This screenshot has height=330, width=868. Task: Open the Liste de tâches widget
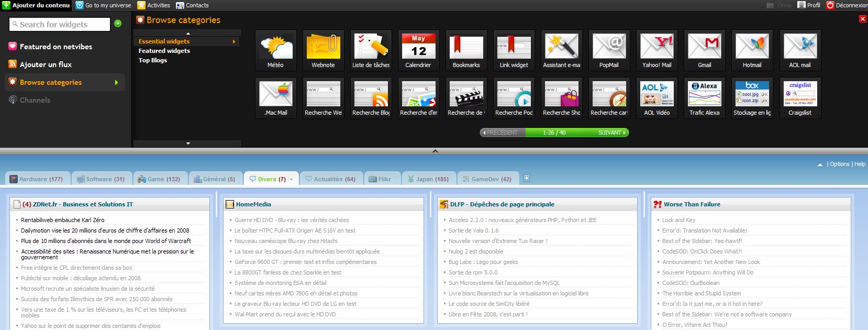point(371,50)
